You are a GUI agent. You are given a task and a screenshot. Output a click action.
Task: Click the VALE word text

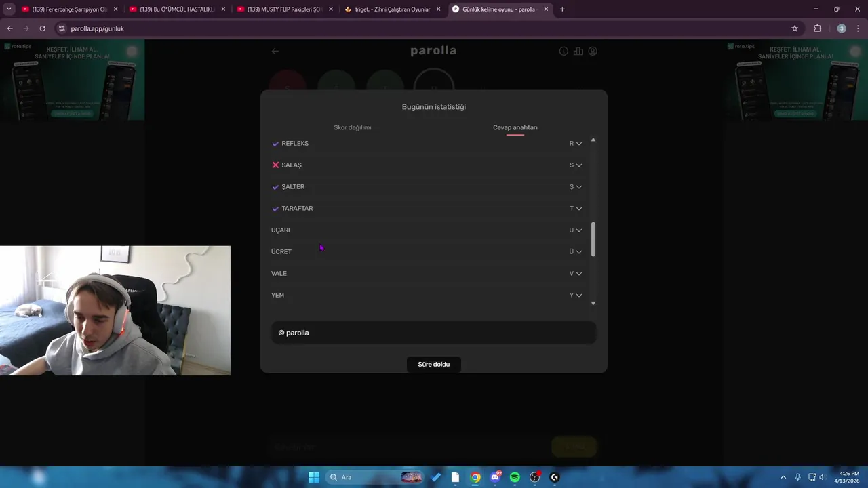pos(279,274)
